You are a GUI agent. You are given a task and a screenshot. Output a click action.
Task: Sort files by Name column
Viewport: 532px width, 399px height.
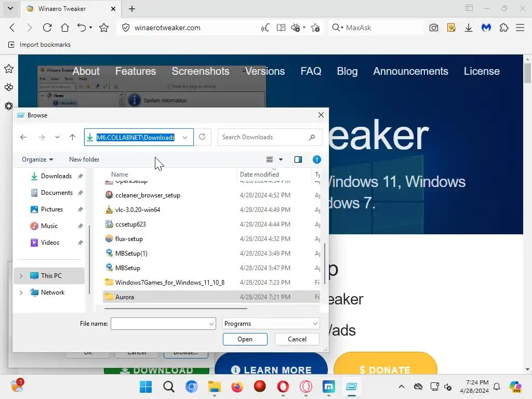[119, 175]
